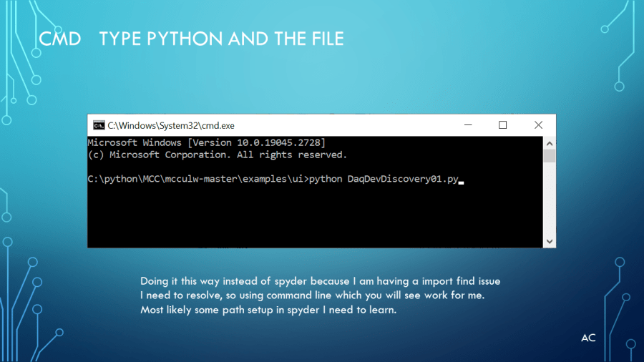This screenshot has width=644, height=362.
Task: Select the slide title 'CMD Type Python and the File'
Action: point(191,38)
